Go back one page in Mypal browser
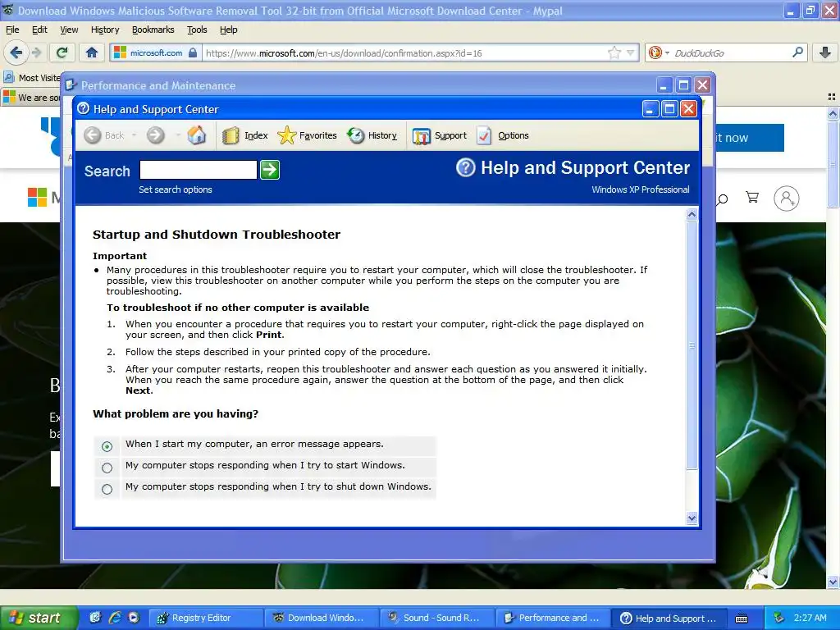 pos(16,52)
